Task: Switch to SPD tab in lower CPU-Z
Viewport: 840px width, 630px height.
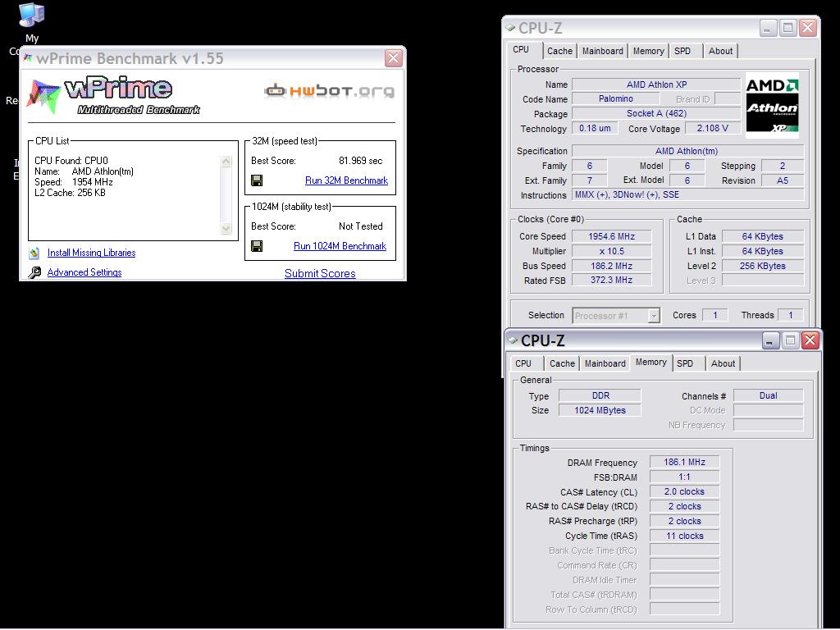Action: 685,363
